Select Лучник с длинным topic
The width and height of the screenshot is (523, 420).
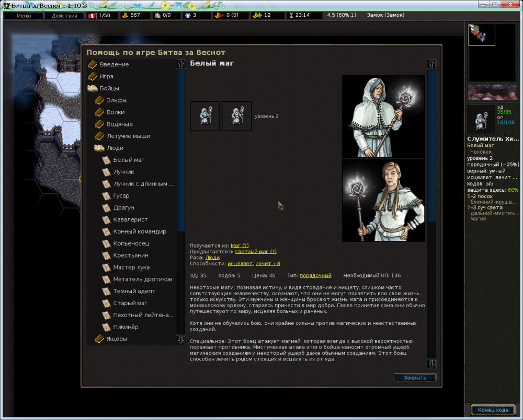coord(143,184)
